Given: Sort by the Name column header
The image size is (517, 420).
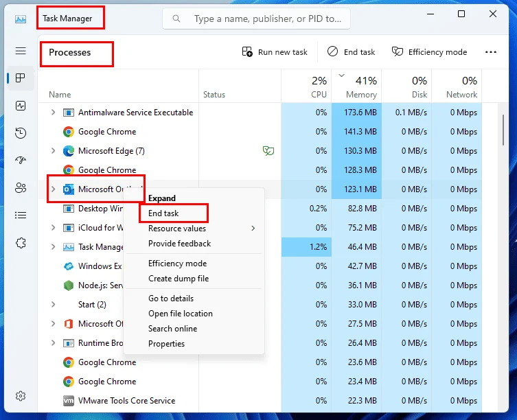Looking at the screenshot, I should (118, 86).
